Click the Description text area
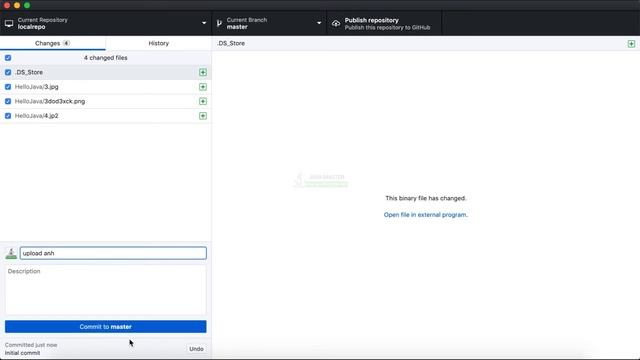This screenshot has height=360, width=640. tap(106, 290)
